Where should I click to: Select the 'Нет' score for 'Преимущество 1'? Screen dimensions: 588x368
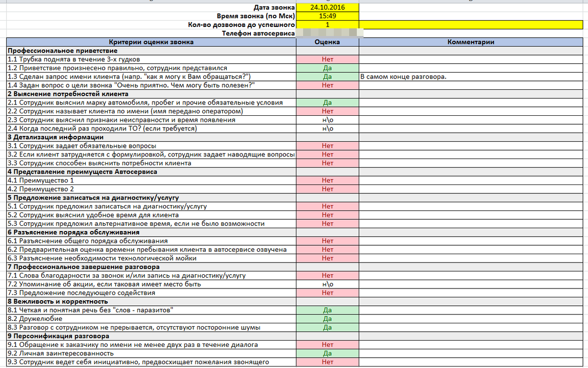click(327, 181)
